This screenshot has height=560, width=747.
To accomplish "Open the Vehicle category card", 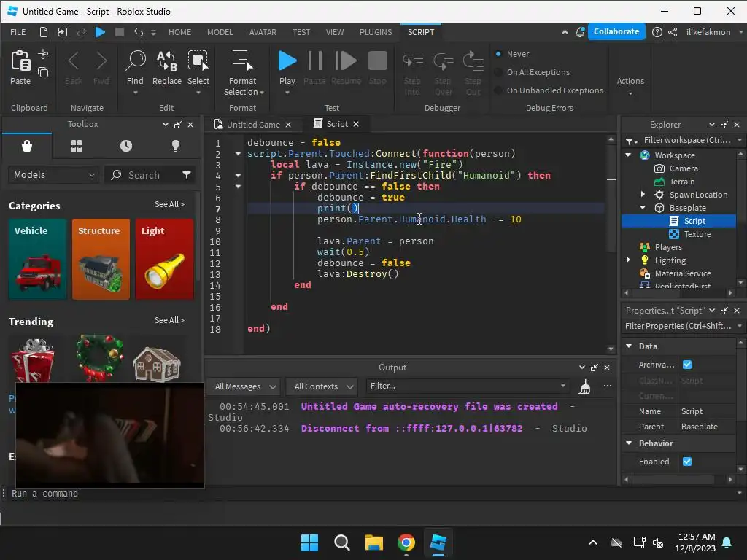I will pyautogui.click(x=38, y=259).
